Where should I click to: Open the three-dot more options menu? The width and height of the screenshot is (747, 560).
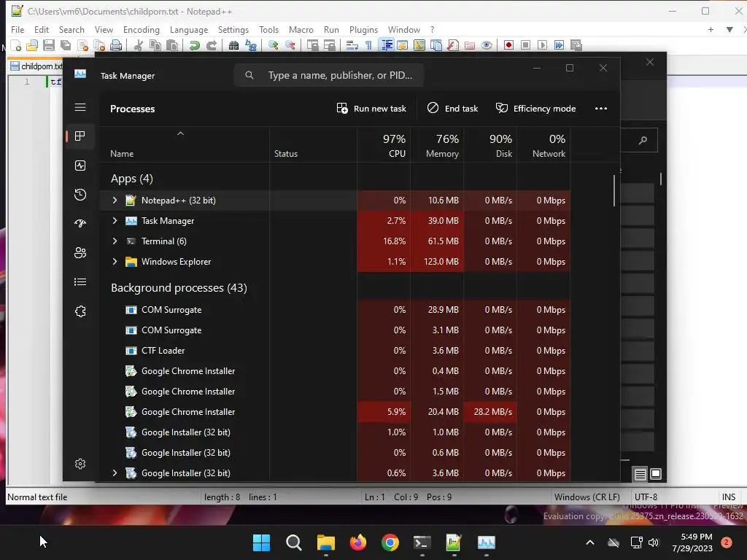coord(601,109)
